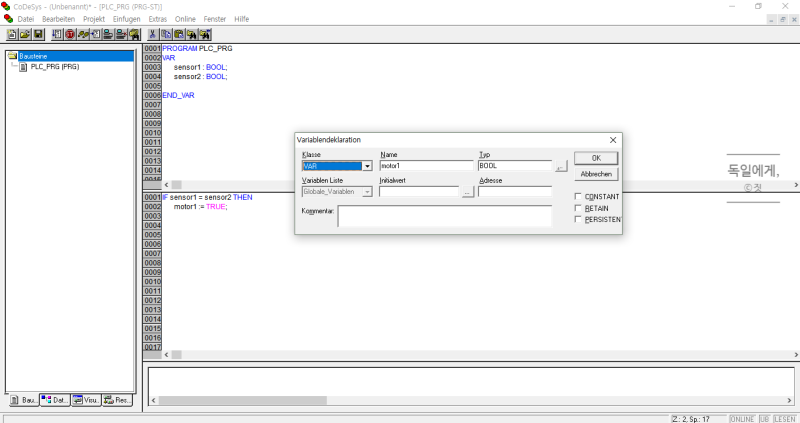Open the Klasse dropdown showing VAR
The width and height of the screenshot is (800, 423).
pos(367,166)
